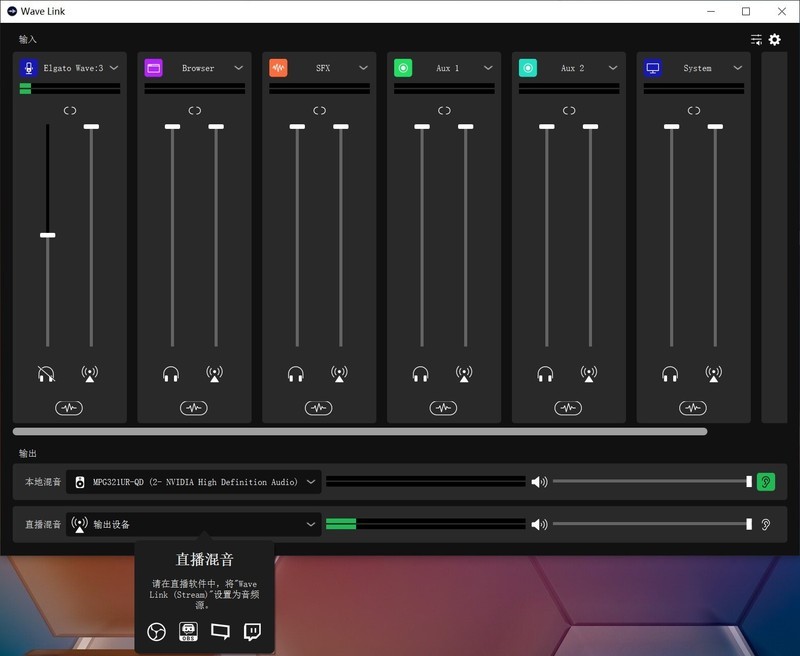
Task: Expand the Elgato Wave:3 channel dropdown
Action: point(114,68)
